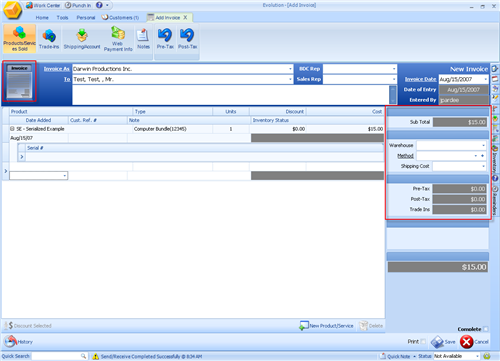Click the Send/Receive warning status icon
Viewport: 500px width, 361px height.
pyautogui.click(x=96, y=357)
